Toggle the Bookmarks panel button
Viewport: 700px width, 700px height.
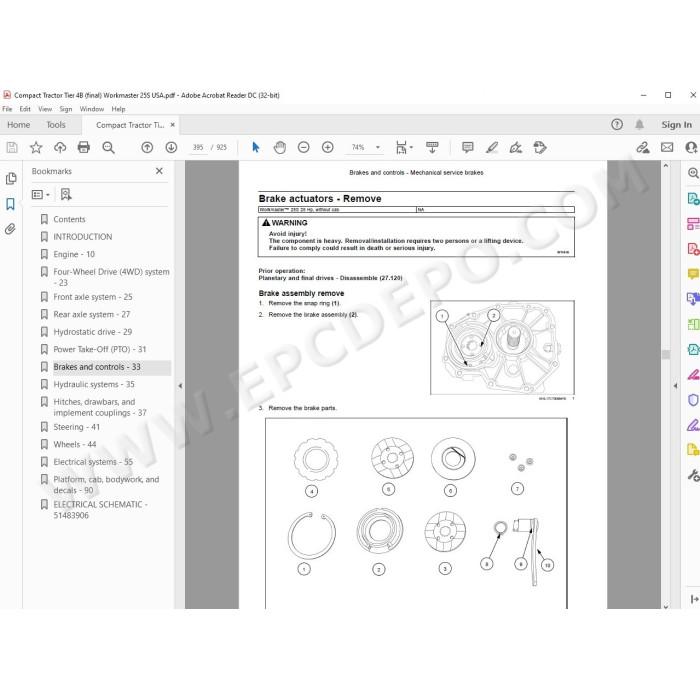coord(10,204)
